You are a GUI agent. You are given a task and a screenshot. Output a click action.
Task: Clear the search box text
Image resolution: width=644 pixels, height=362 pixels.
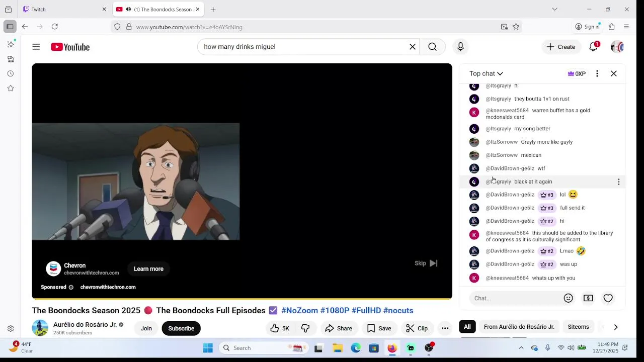[413, 47]
